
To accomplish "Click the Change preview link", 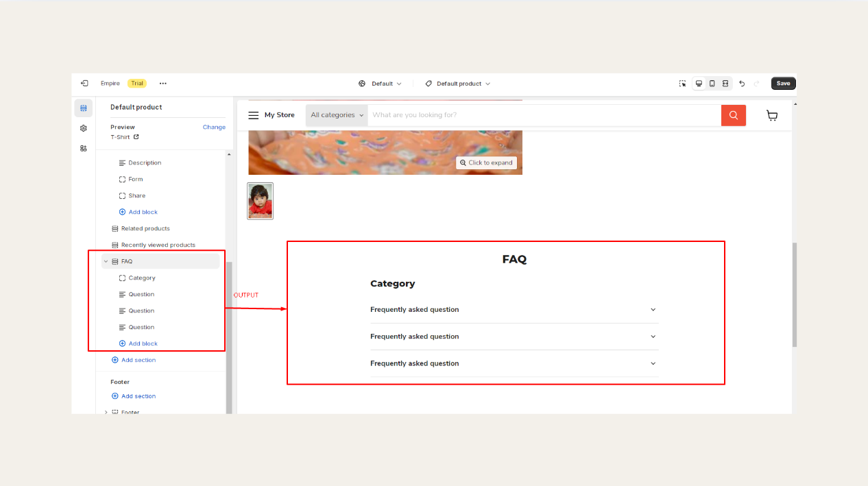I will (214, 127).
